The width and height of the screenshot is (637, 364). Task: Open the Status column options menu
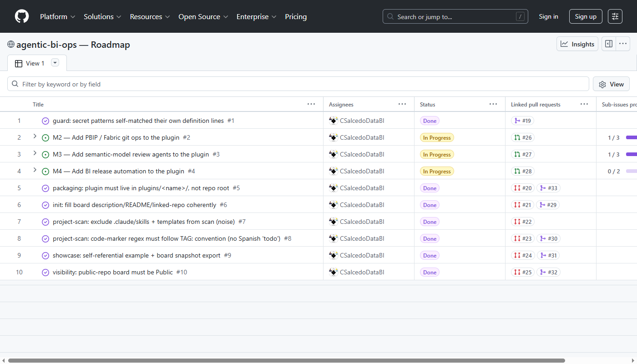(x=493, y=104)
